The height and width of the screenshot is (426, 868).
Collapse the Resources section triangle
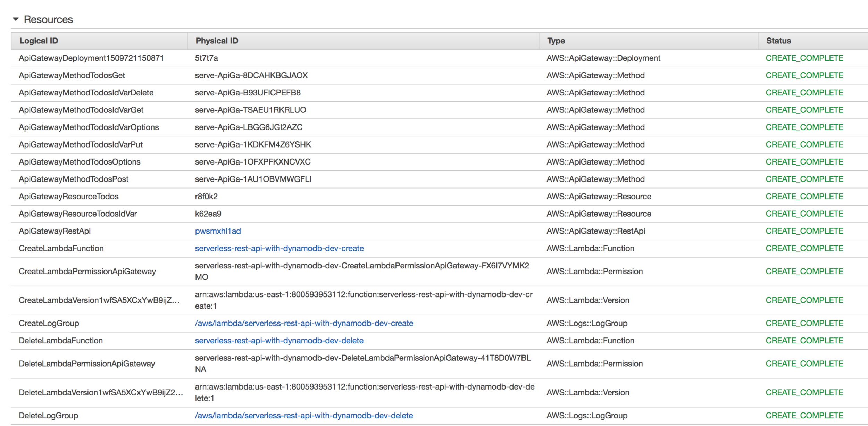tap(16, 19)
